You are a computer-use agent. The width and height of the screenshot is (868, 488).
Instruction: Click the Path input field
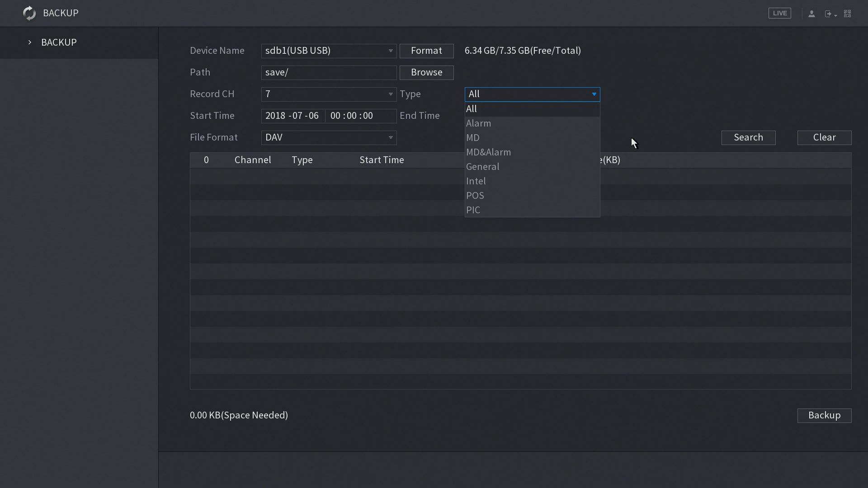329,72
